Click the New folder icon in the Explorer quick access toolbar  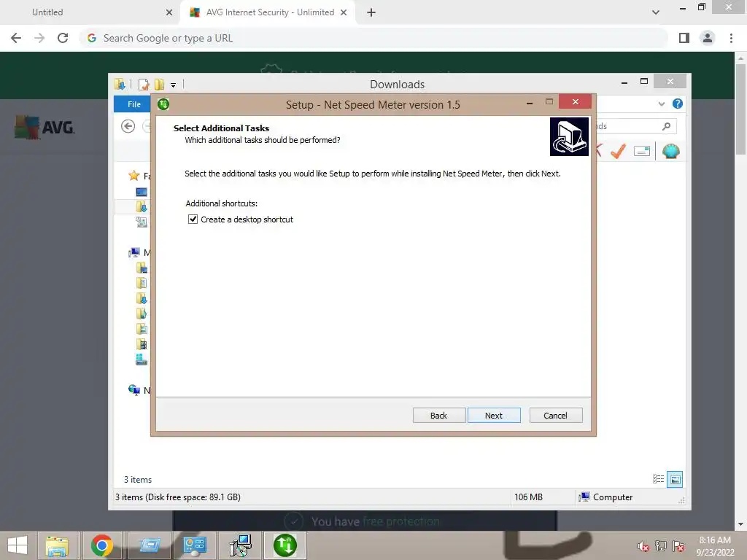tap(159, 85)
